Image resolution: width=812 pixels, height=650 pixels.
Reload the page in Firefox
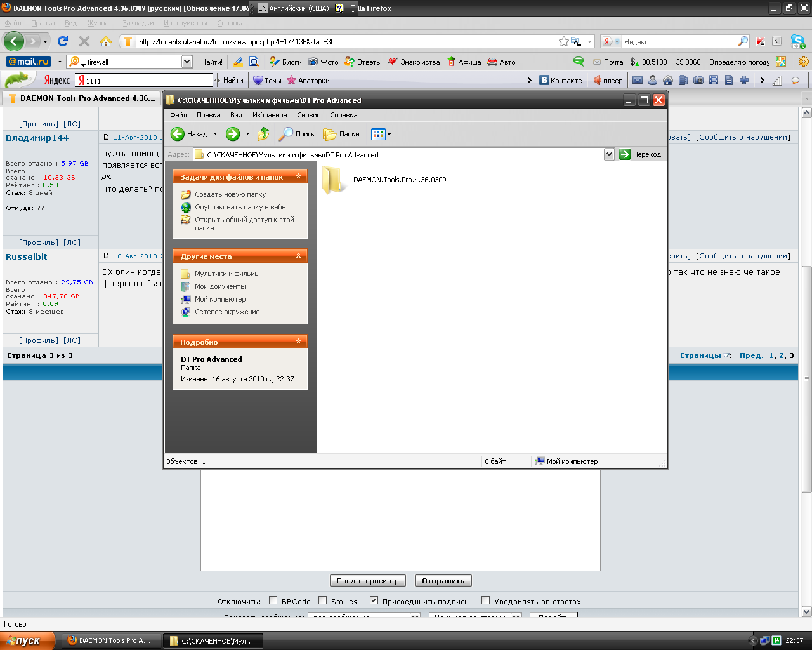(x=63, y=41)
